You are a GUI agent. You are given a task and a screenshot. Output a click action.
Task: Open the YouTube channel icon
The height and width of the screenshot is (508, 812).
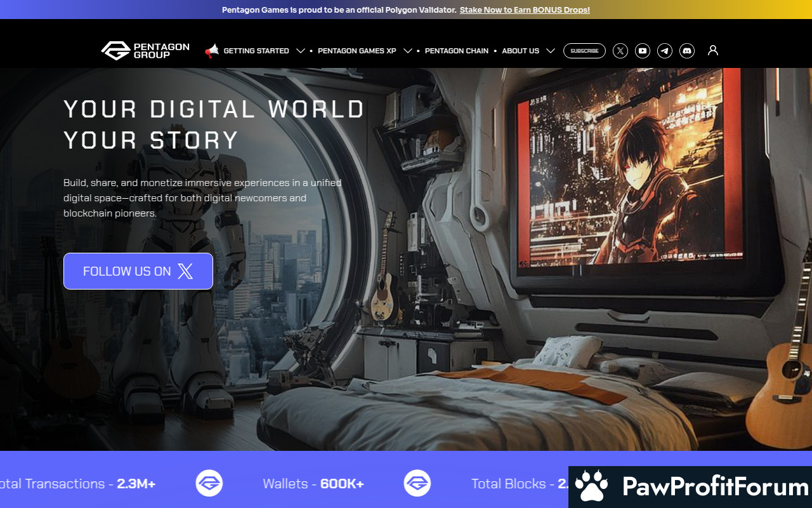[x=643, y=51]
